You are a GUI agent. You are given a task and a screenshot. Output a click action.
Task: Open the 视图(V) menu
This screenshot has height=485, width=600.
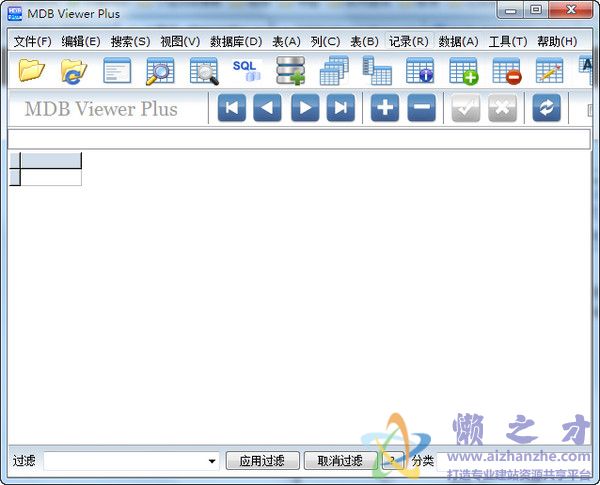(180, 41)
